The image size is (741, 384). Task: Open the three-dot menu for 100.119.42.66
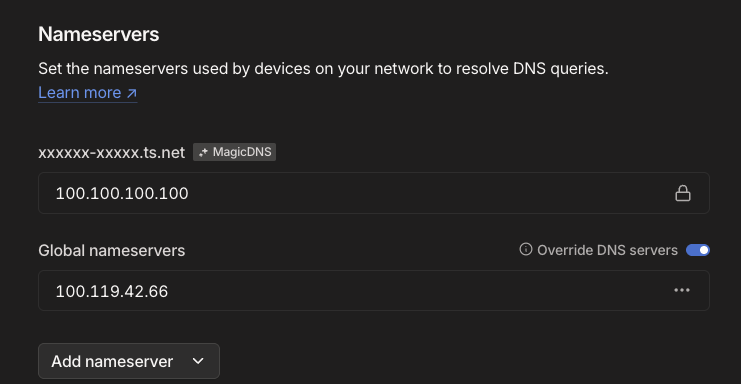(682, 290)
